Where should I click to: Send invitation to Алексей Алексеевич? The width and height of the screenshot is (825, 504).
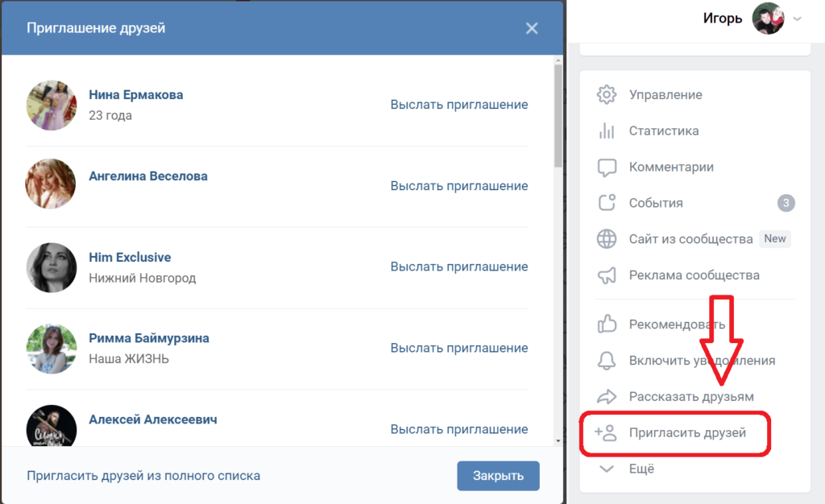click(458, 429)
